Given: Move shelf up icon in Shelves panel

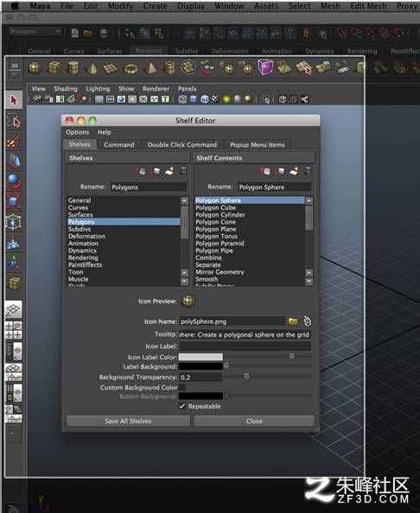Looking at the screenshot, I should tap(141, 171).
